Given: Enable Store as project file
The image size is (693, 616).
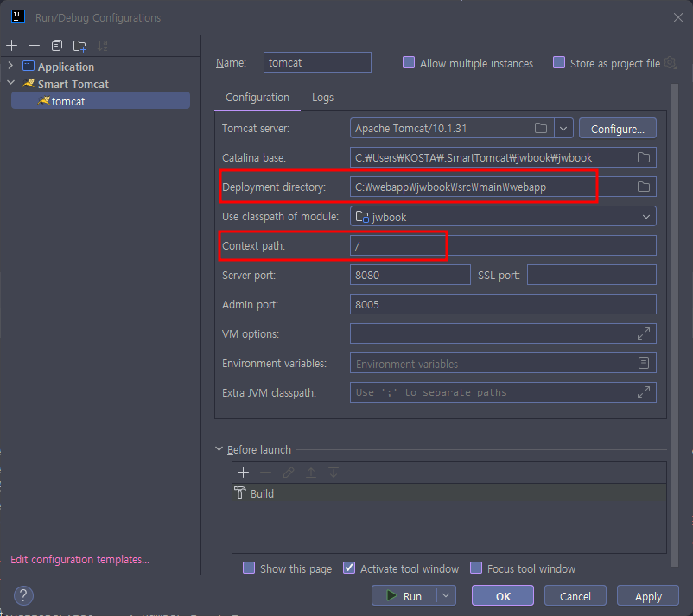Looking at the screenshot, I should (559, 62).
